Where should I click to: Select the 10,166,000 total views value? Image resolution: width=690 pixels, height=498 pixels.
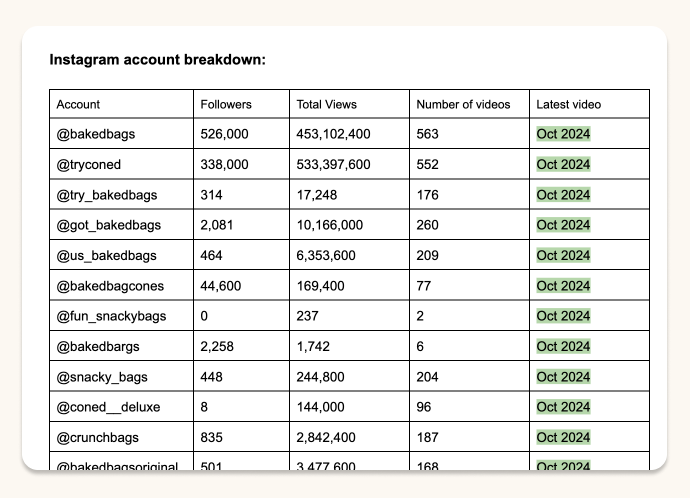pos(329,225)
